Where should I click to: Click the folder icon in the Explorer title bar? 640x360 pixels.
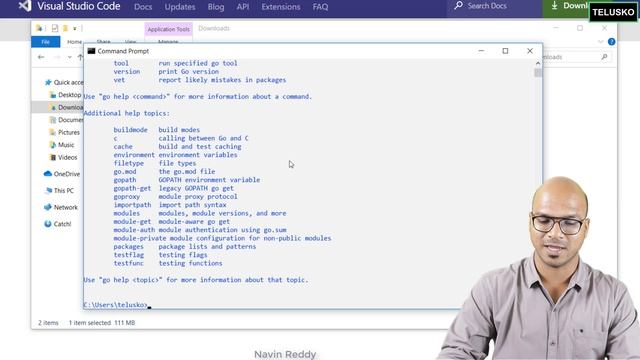(39, 28)
